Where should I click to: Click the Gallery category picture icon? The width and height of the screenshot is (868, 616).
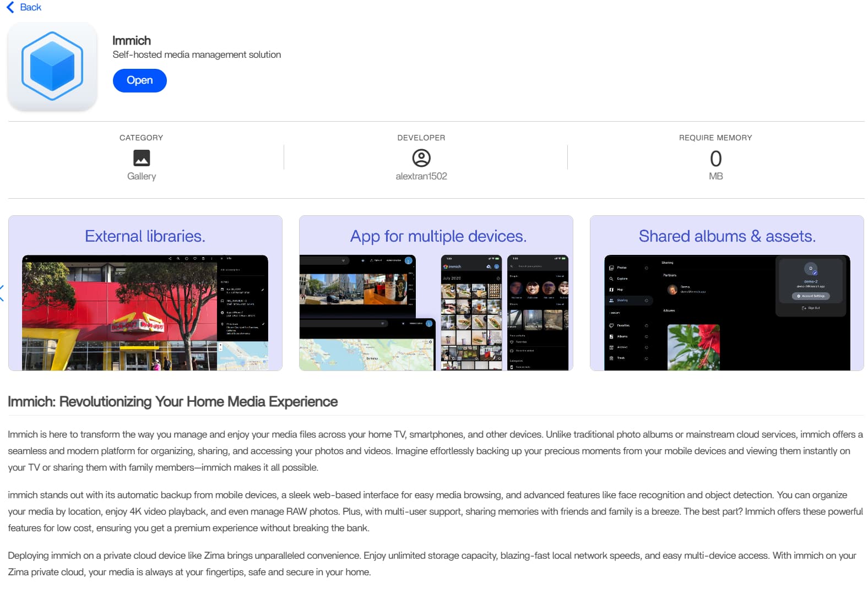pyautogui.click(x=142, y=158)
